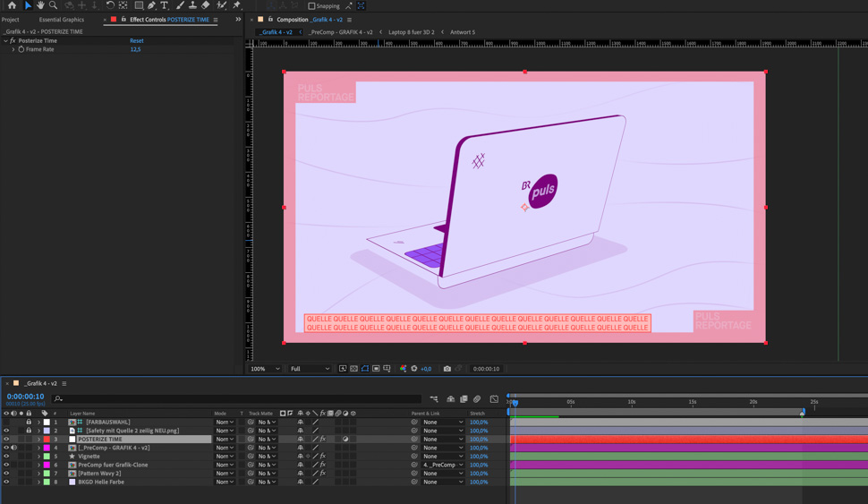Enable the Snapping checkbox
The width and height of the screenshot is (868, 504).
311,5
